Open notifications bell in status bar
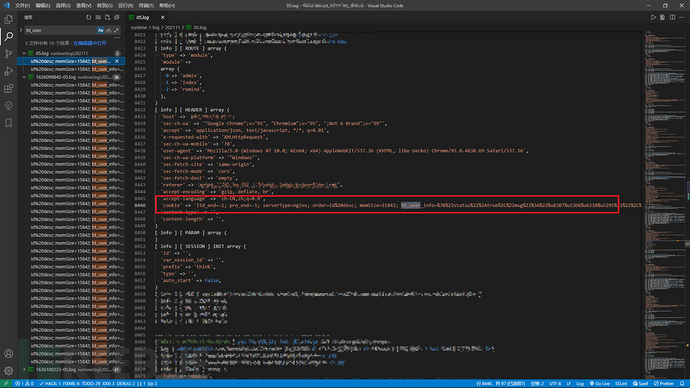This screenshot has height=388, width=690. pyautogui.click(x=682, y=384)
